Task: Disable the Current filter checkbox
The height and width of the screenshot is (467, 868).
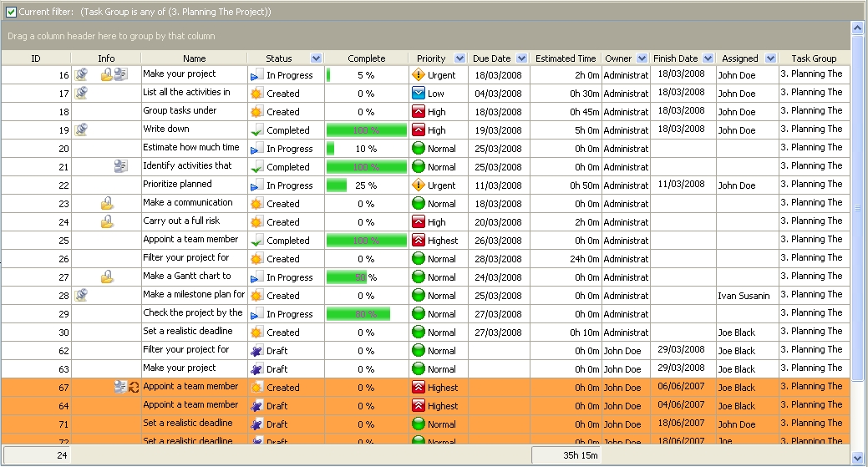Action: click(11, 12)
